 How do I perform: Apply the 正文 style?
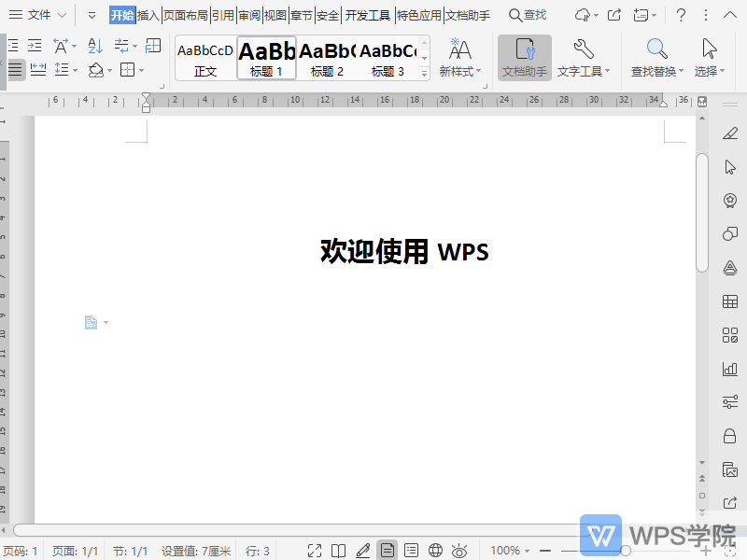click(205, 58)
